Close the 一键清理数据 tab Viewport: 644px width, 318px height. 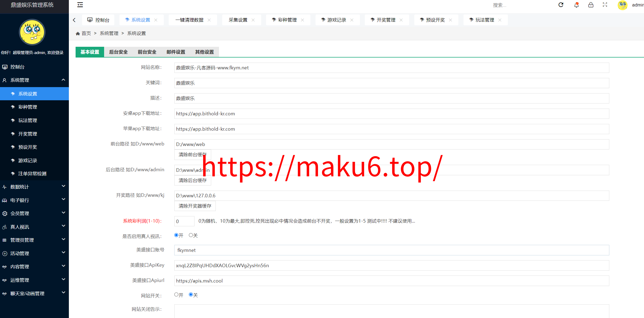209,20
